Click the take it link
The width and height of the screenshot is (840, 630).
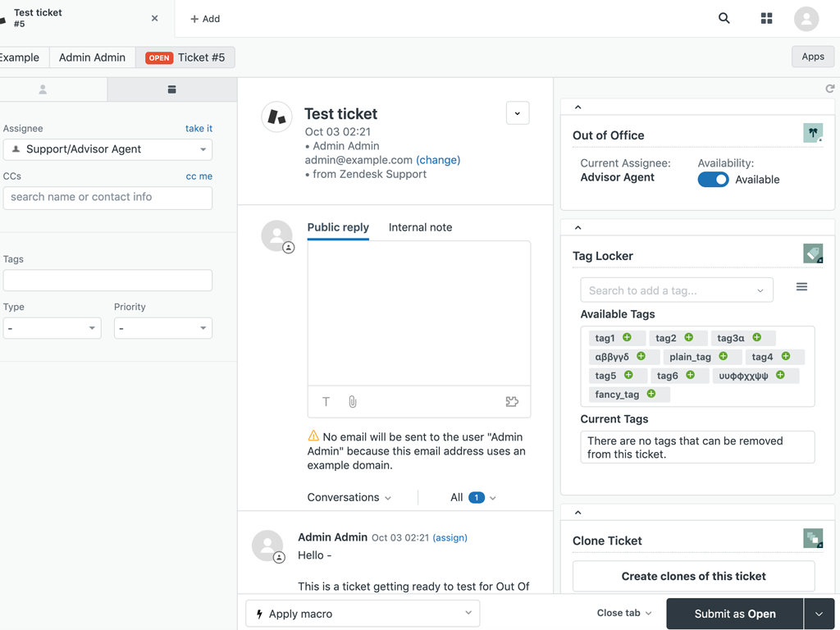tap(199, 128)
